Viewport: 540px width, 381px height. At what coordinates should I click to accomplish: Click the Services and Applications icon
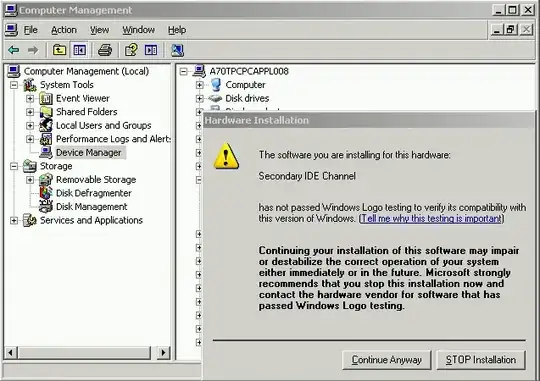coord(30,220)
